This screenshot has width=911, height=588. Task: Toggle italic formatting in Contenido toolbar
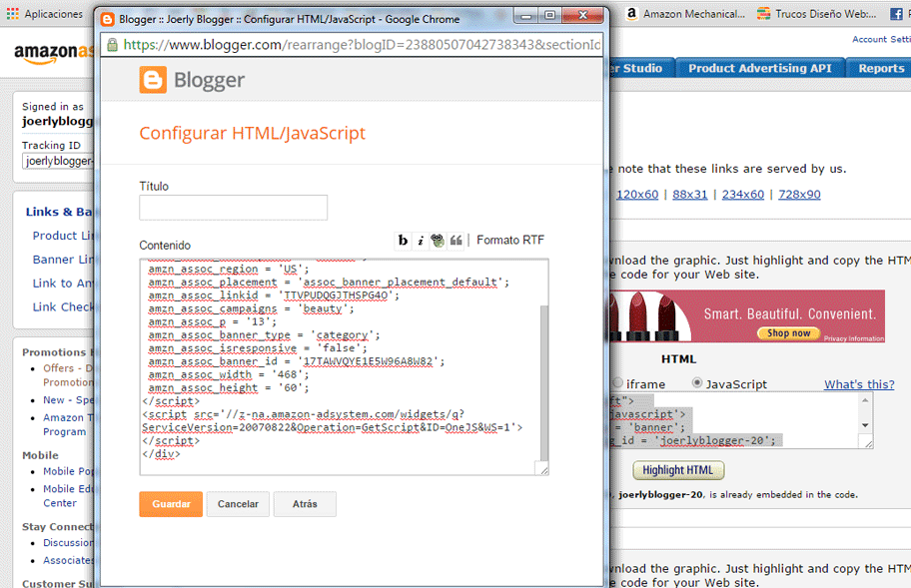pyautogui.click(x=421, y=241)
